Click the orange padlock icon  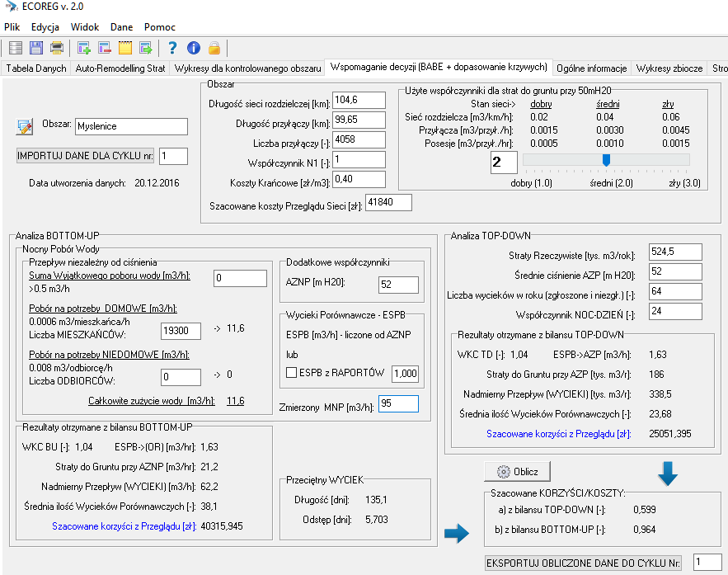coord(214,48)
